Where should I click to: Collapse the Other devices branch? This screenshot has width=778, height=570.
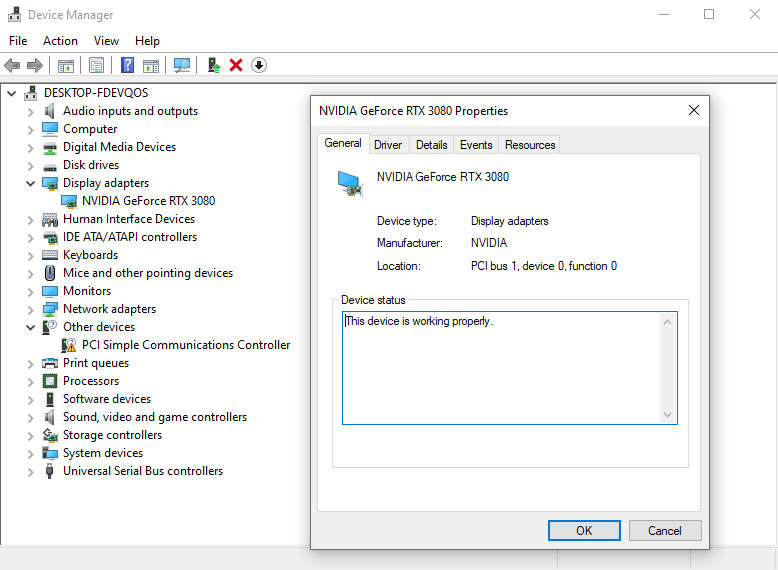(30, 327)
